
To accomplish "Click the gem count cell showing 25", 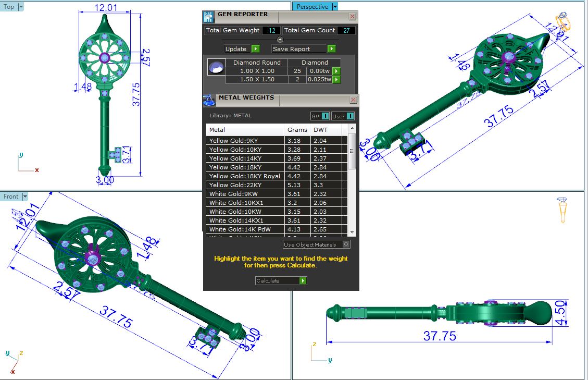I will 297,71.
